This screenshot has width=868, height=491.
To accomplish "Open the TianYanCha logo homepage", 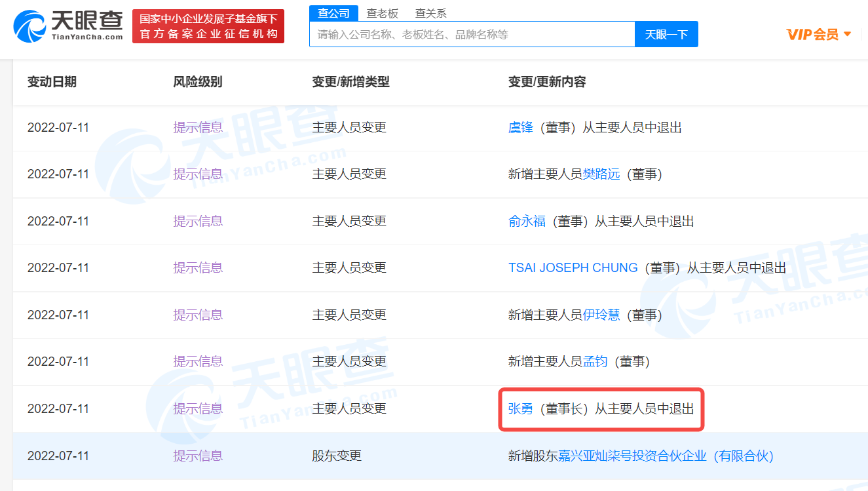I will 68,25.
